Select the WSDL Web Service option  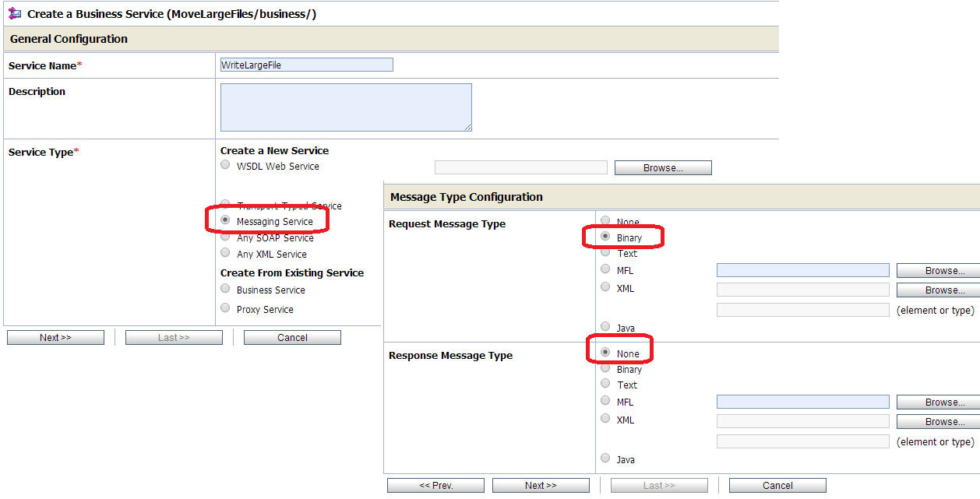[x=225, y=164]
